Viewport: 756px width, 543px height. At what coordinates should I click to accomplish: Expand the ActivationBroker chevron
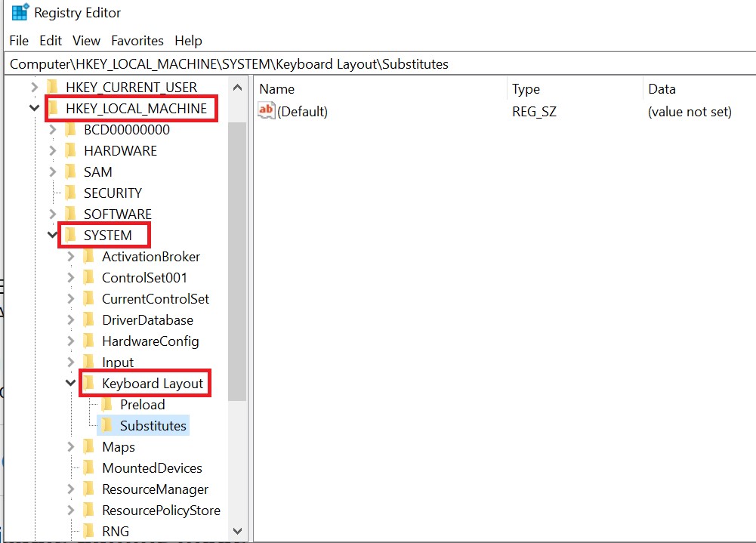tap(71, 257)
